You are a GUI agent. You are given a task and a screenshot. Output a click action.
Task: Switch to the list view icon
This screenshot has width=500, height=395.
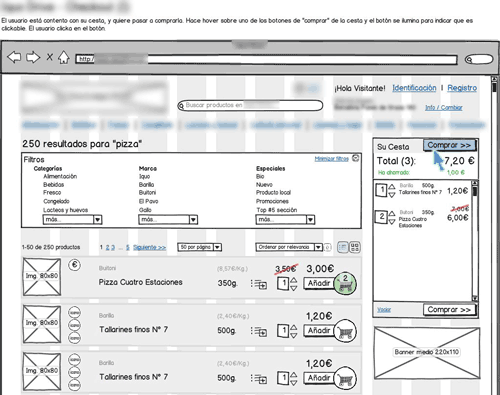pos(343,247)
